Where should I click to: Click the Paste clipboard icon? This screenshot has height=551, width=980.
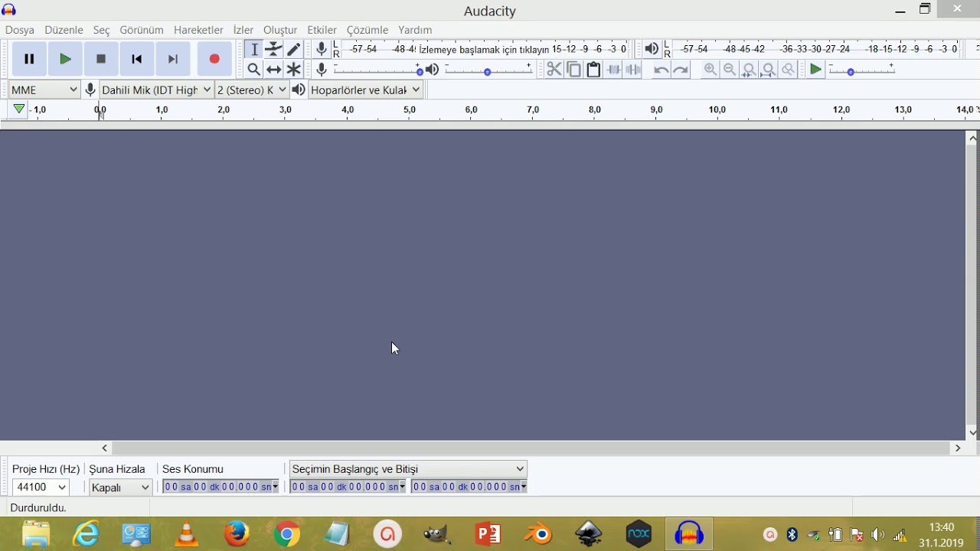pos(593,70)
